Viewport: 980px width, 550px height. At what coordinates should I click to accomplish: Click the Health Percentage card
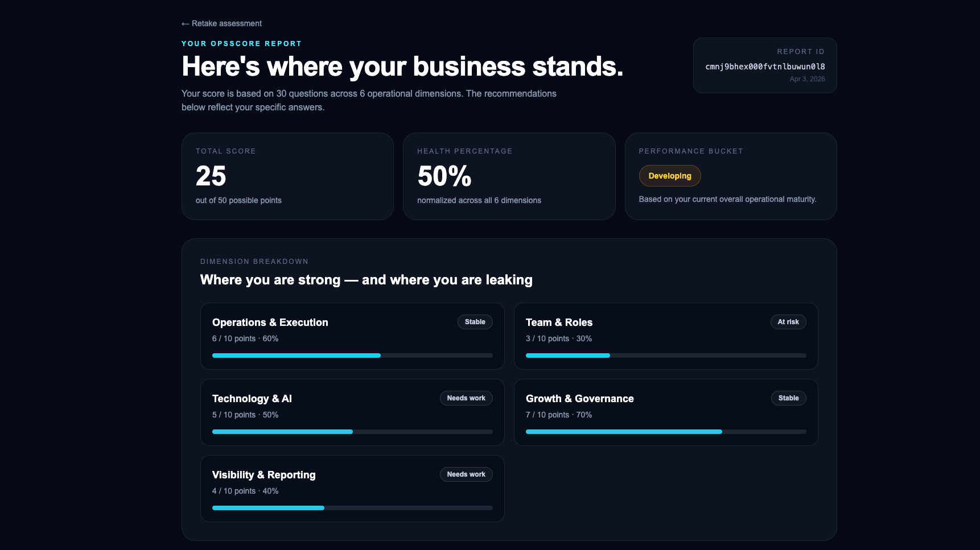click(x=509, y=176)
